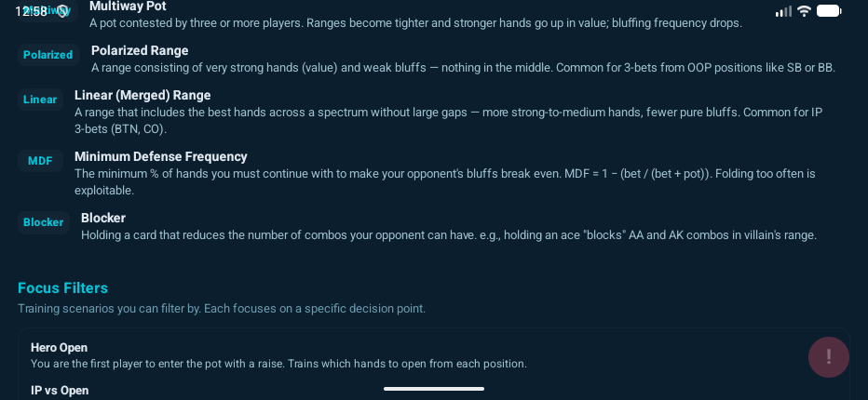Tap the Focus Filters section header
868x400 pixels.
(62, 287)
